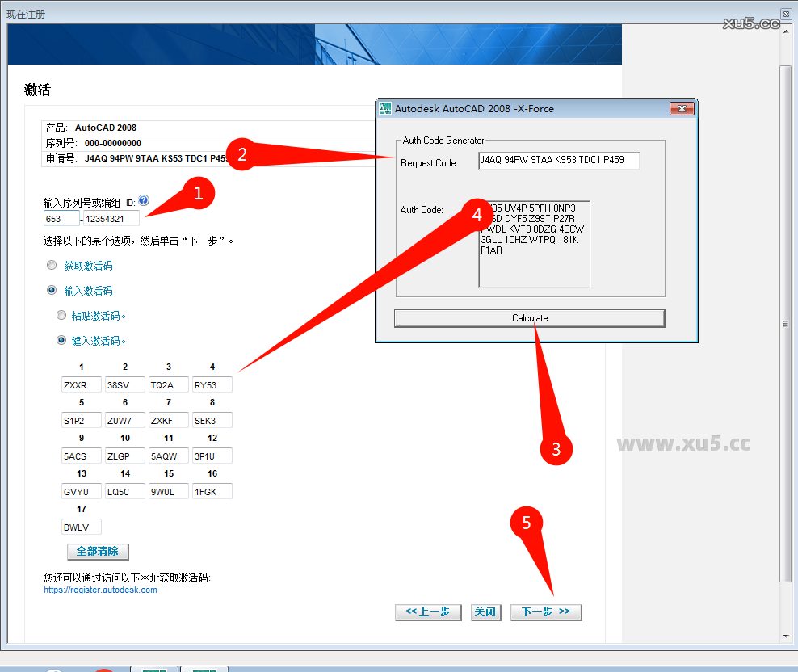The height and width of the screenshot is (672, 798).
Task: Select the 获取激活码 radio option
Action: (52, 264)
